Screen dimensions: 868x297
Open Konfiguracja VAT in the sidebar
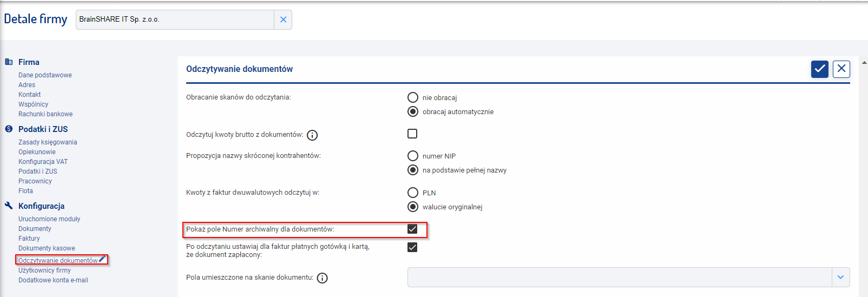click(x=43, y=162)
